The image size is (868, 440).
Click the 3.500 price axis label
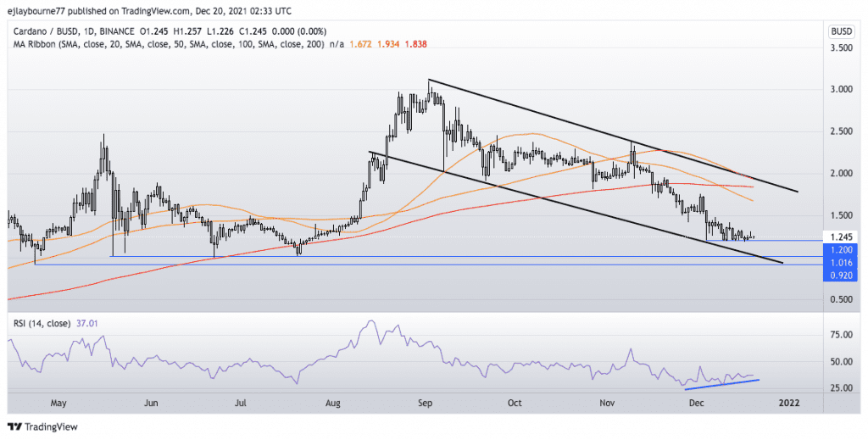(842, 48)
